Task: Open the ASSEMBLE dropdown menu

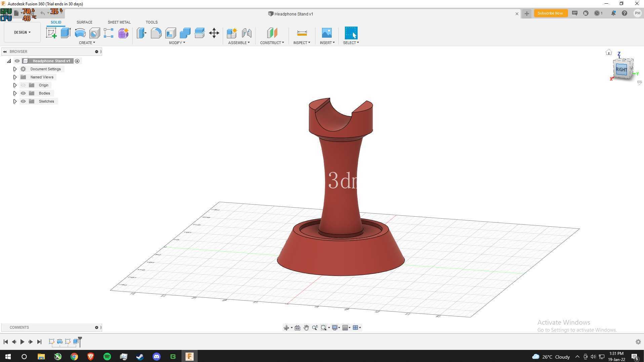Action: pos(239,43)
